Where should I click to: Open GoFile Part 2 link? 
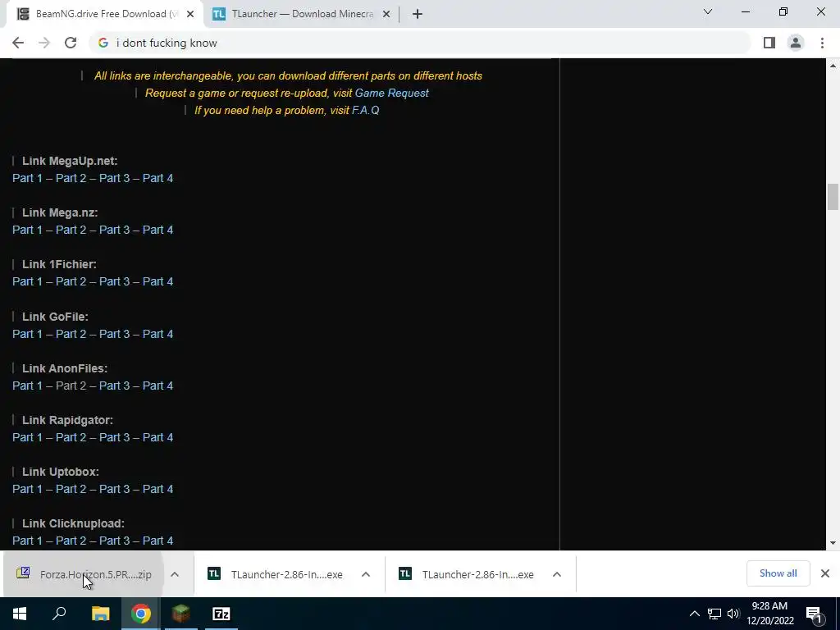[x=71, y=334]
